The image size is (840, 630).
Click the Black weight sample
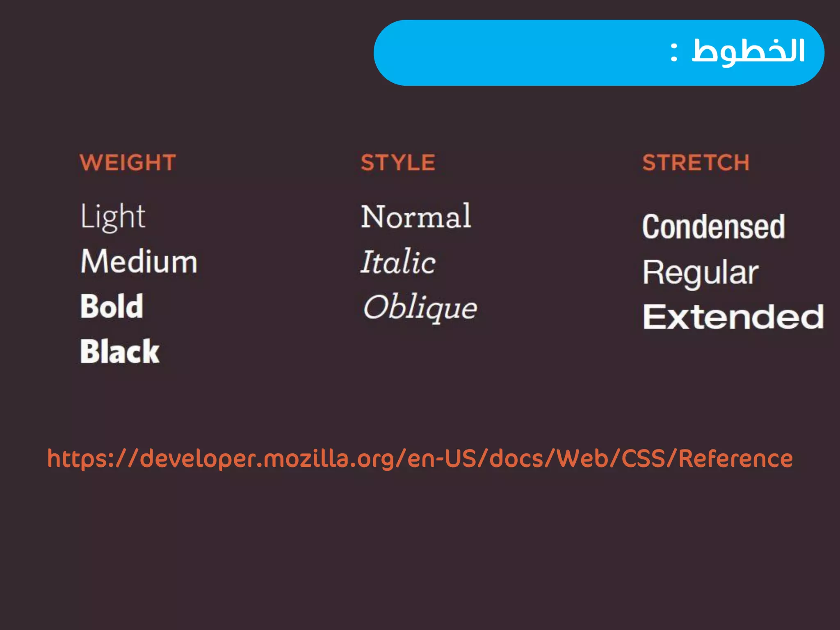(119, 351)
